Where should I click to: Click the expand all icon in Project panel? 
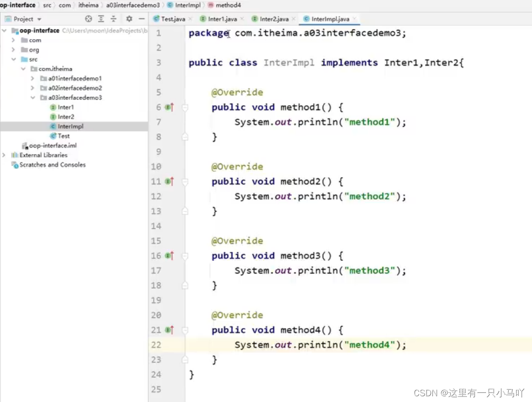click(x=101, y=19)
